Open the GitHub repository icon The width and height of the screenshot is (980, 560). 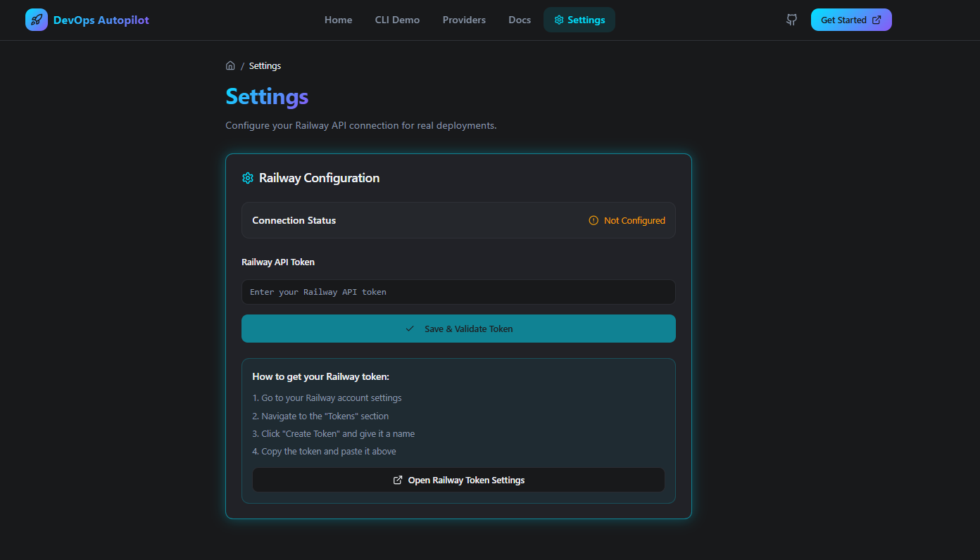pos(792,20)
